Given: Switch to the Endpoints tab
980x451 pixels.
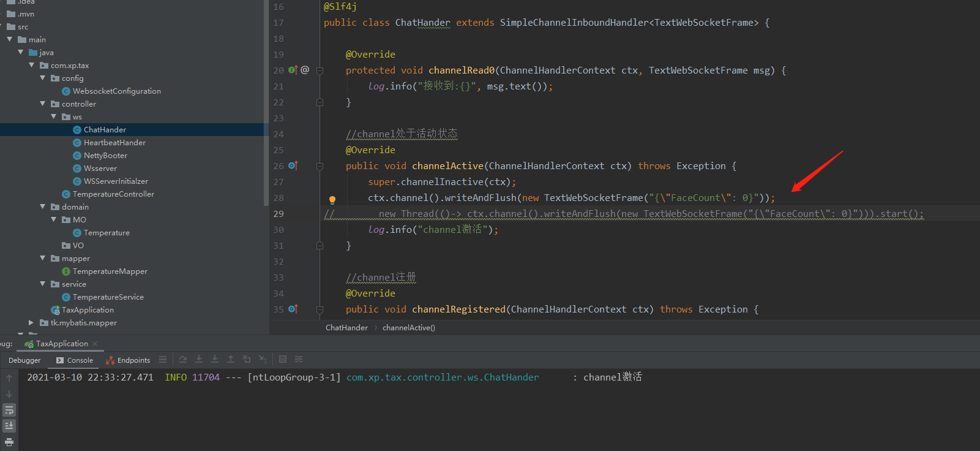Looking at the screenshot, I should [x=128, y=360].
